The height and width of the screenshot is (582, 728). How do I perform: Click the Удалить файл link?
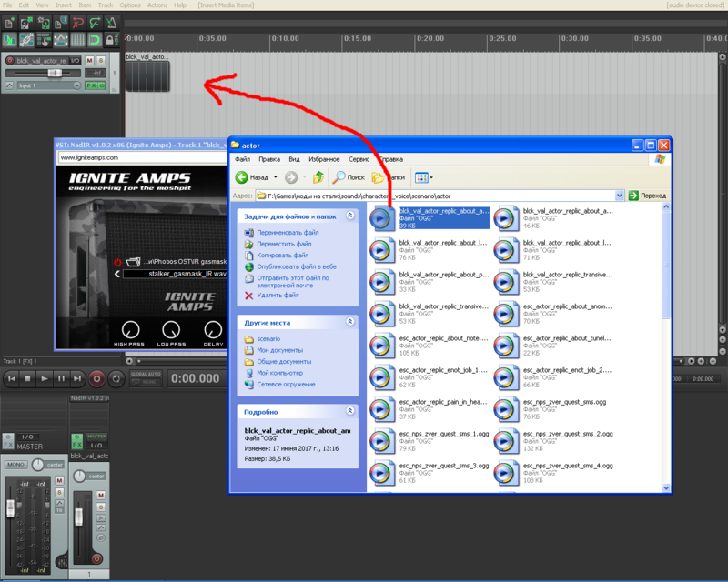(278, 296)
